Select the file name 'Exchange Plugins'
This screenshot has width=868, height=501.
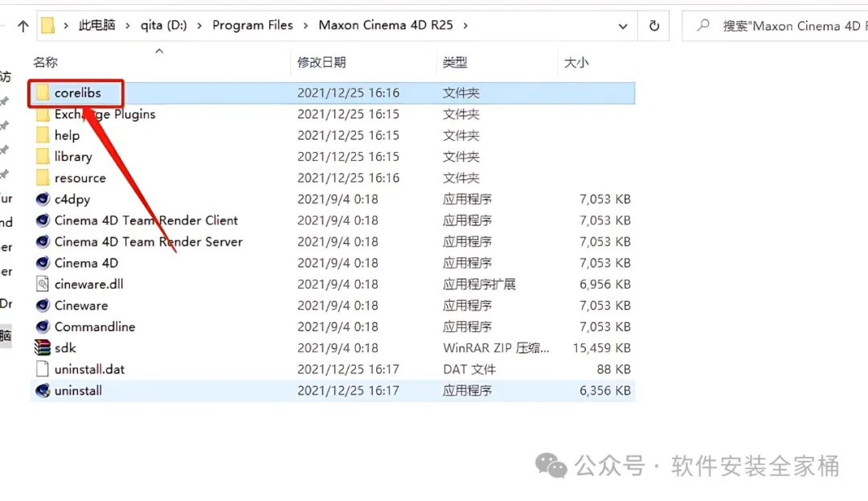click(x=104, y=114)
